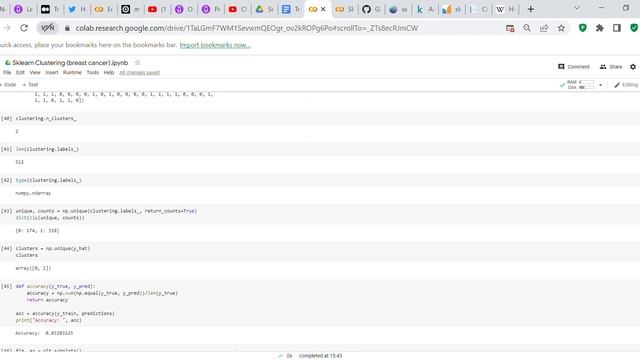Click the execution count [45] gutter
The image size is (640, 360).
coord(7,287)
